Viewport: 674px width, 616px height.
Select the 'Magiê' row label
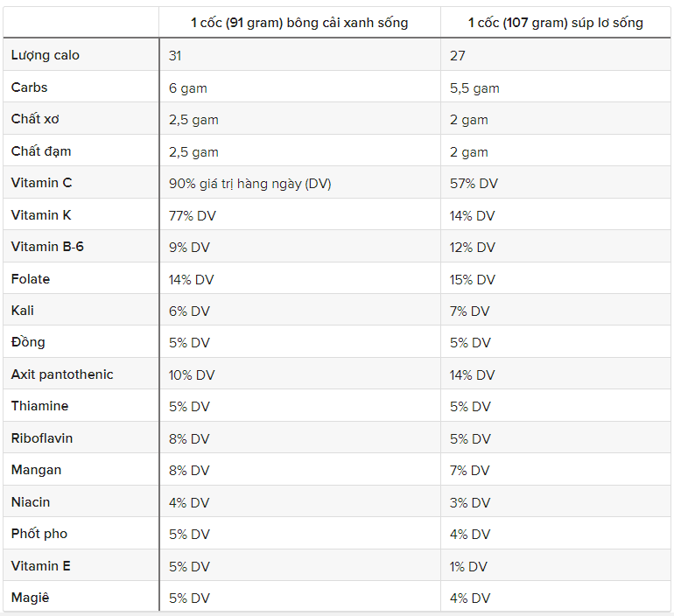click(30, 598)
